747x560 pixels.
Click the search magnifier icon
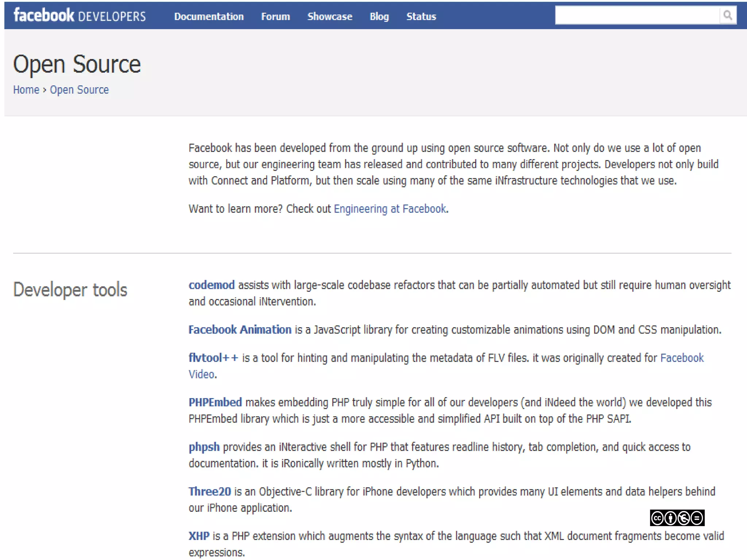tap(727, 15)
